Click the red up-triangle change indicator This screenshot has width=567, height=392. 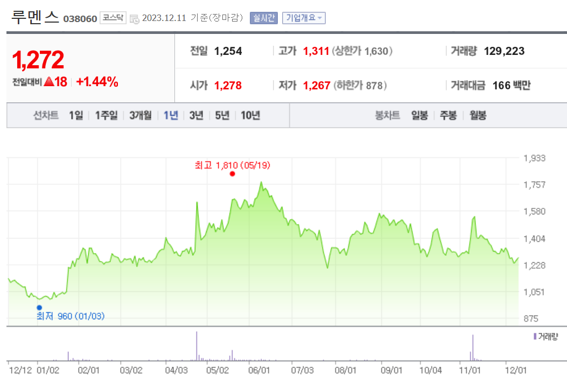48,82
